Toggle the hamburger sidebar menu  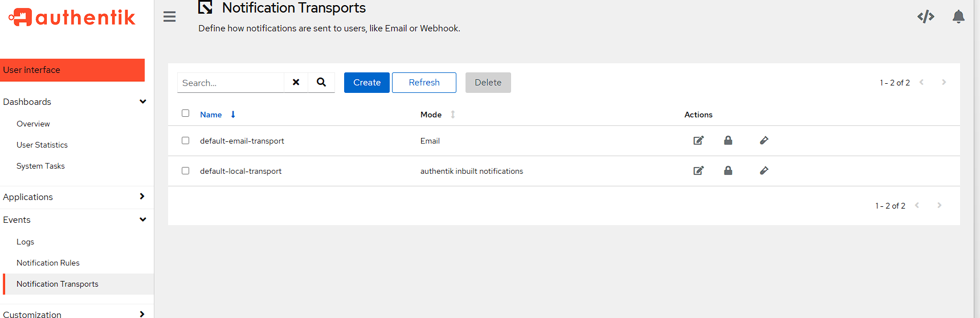coord(169,17)
